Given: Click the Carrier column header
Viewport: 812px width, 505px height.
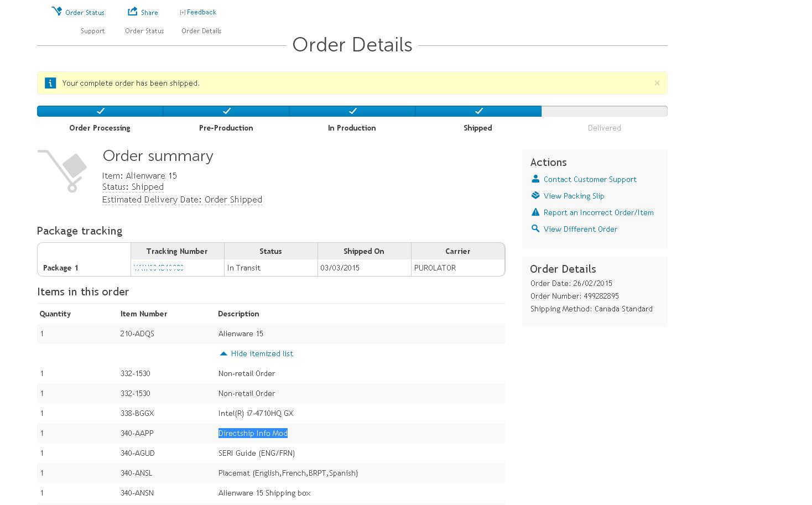Looking at the screenshot, I should [x=457, y=251].
